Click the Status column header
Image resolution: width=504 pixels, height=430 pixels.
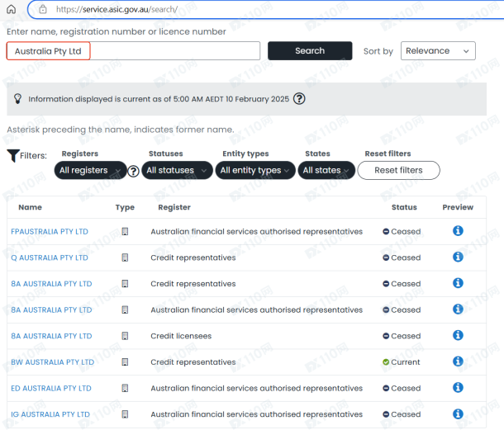[404, 207]
